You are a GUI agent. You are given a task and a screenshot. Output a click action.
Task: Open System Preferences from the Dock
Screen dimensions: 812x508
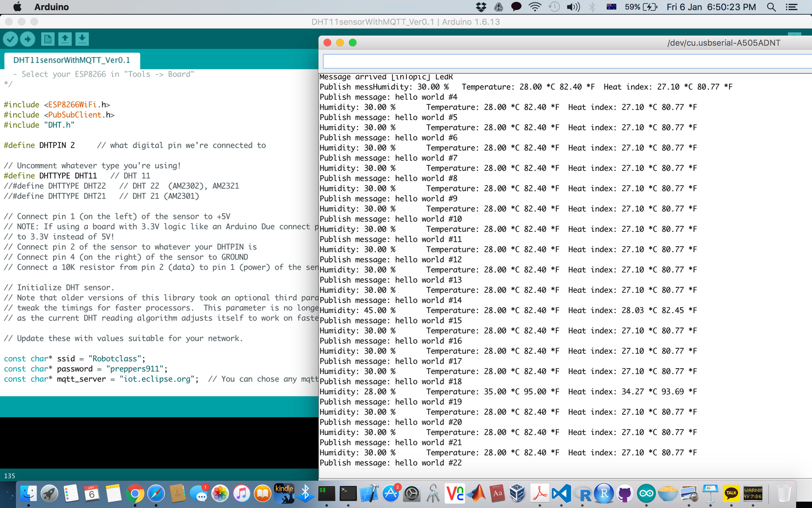(412, 494)
